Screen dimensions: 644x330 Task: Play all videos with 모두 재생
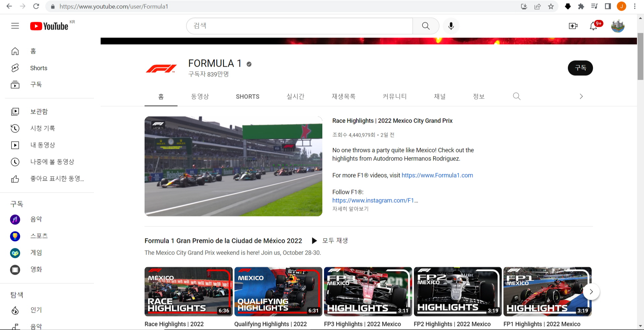pos(330,241)
